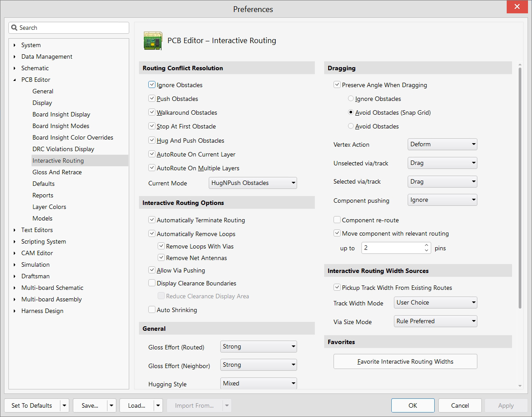Viewport: 532px width, 417px height.
Task: Increase pins count with up stepper
Action: [426, 245]
